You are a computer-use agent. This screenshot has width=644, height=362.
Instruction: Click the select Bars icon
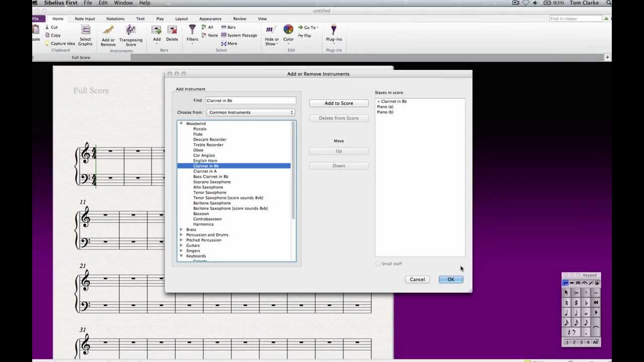pos(224,27)
